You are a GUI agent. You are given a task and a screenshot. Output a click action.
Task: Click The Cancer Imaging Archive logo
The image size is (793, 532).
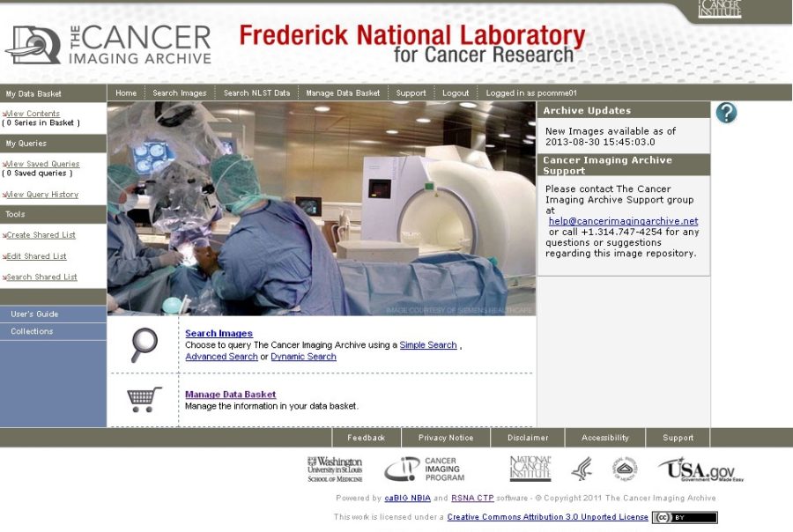[x=108, y=45]
